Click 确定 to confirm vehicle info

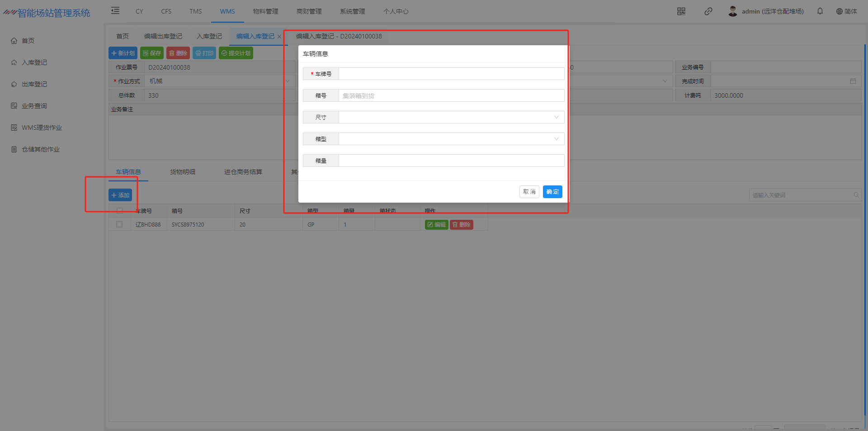(x=552, y=192)
